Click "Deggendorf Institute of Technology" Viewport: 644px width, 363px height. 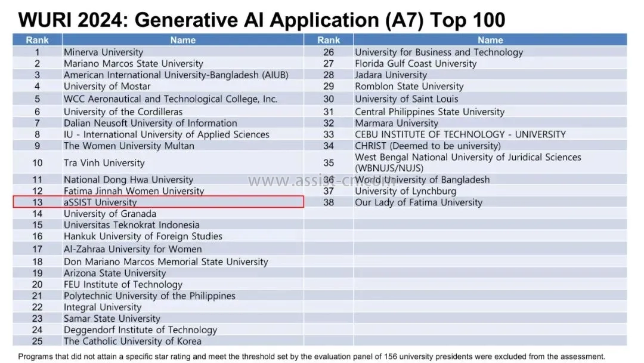click(141, 330)
